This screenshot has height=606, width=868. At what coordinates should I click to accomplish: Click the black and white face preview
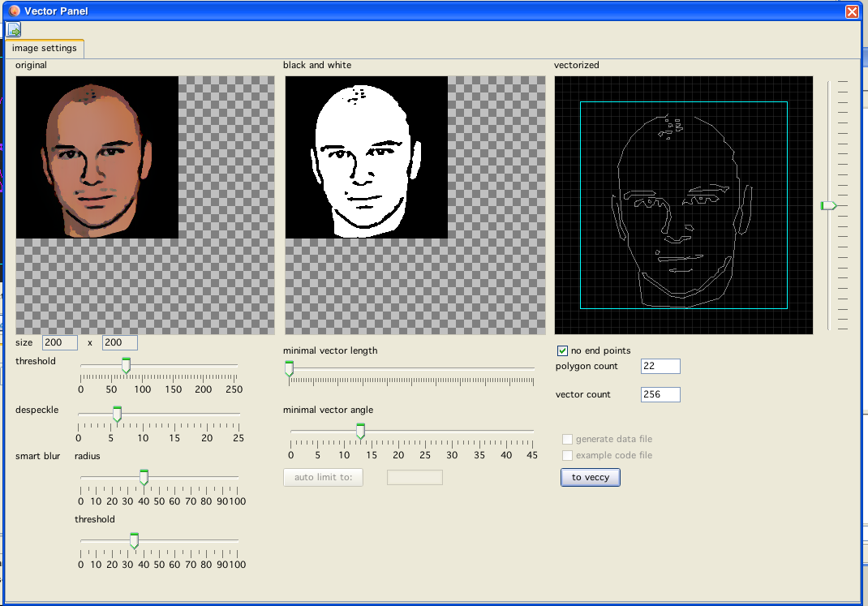[366, 157]
